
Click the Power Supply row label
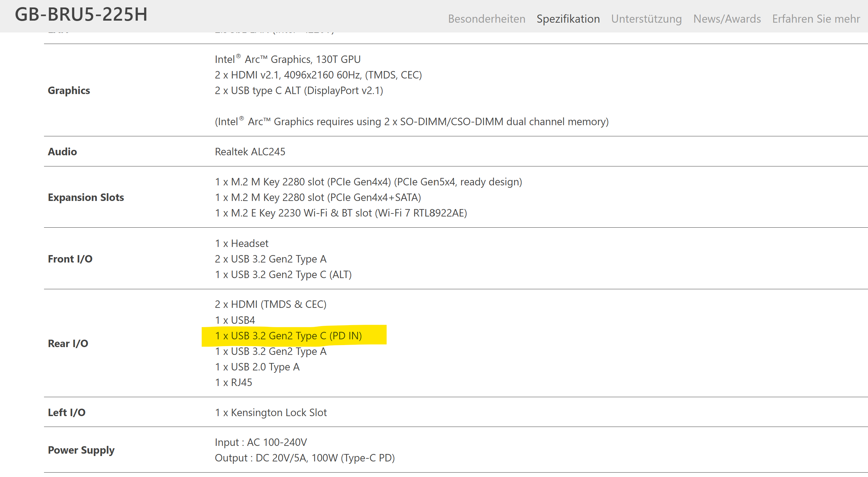click(81, 450)
